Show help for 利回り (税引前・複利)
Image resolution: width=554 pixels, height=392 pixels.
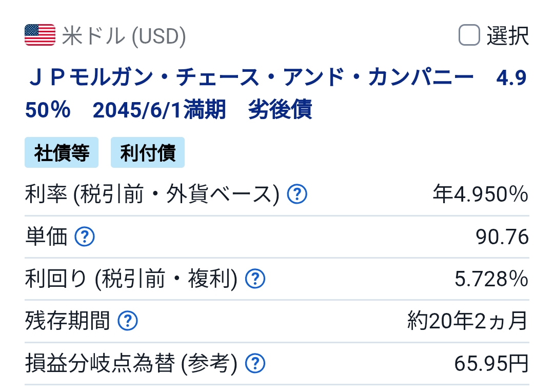coord(255,279)
